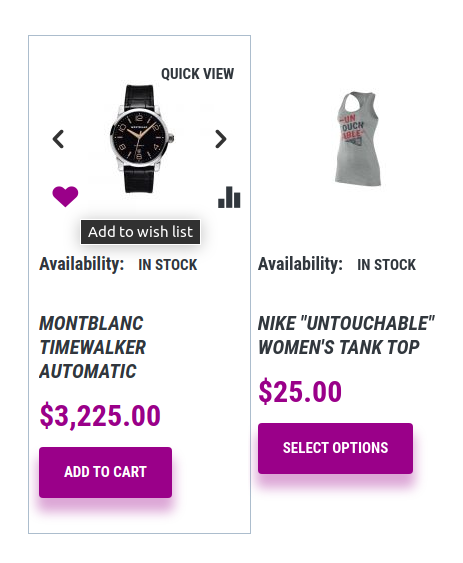
Task: Click the word TIMEWALKER in the watch title
Action: (93, 347)
